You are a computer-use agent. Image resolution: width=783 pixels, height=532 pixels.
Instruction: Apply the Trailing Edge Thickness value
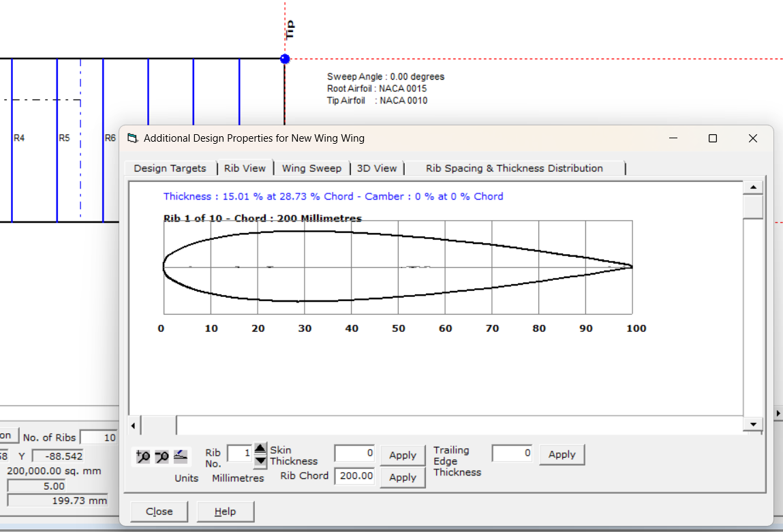[x=562, y=454]
